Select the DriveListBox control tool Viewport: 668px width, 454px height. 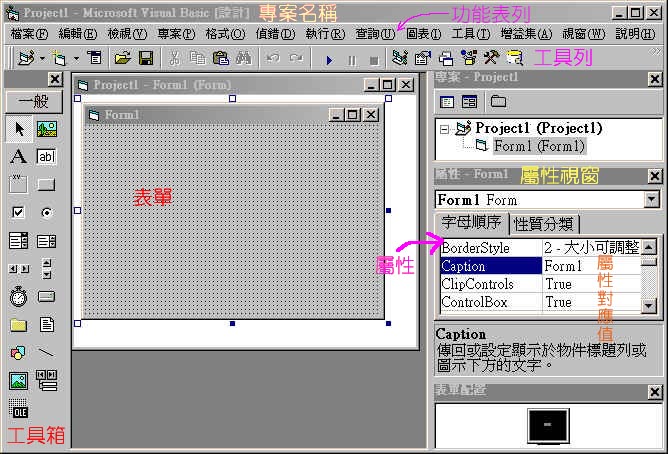[x=46, y=296]
